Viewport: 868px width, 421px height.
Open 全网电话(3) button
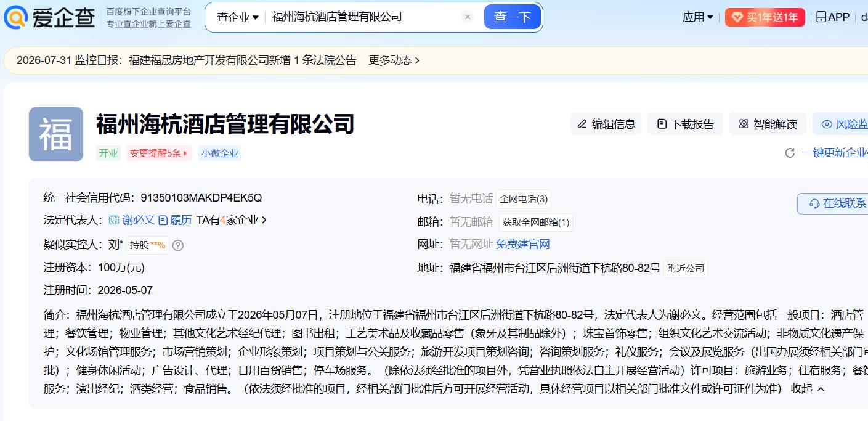click(524, 199)
